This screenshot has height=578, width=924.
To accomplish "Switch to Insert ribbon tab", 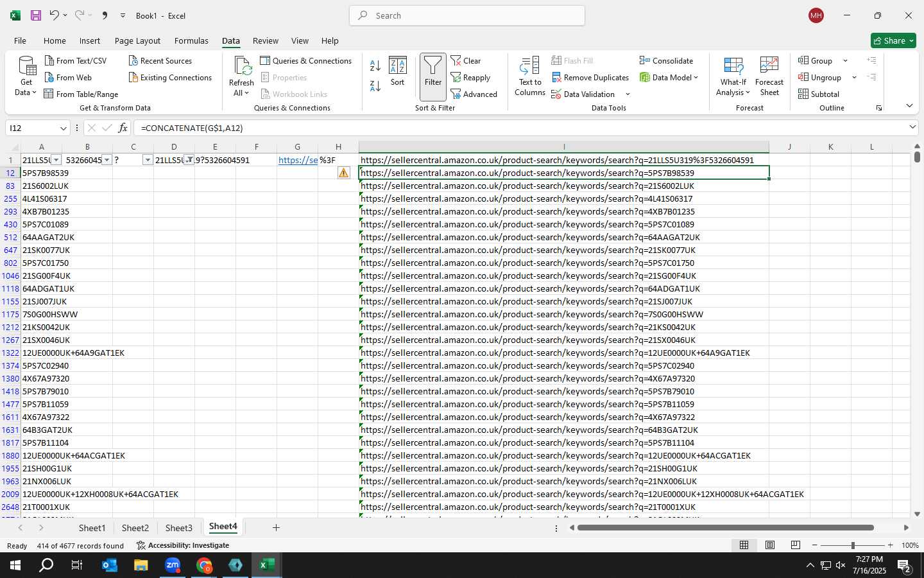I will pyautogui.click(x=90, y=40).
